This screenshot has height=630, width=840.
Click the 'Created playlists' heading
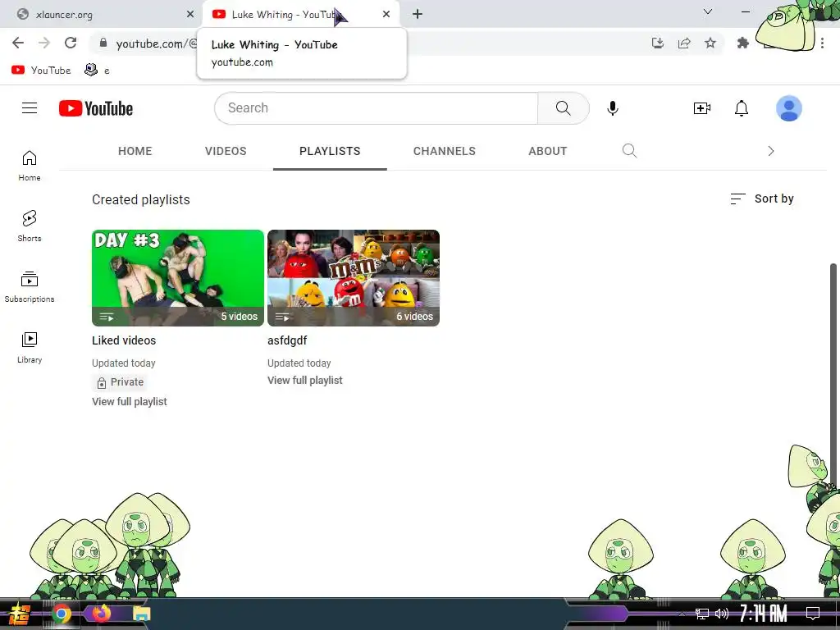click(141, 200)
